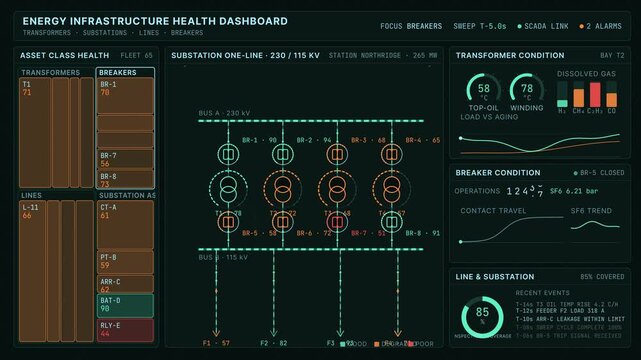Select event T-06s BR-5 TRIP SIGNAL RECEIVED
The height and width of the screenshot is (360, 641).
568,336
